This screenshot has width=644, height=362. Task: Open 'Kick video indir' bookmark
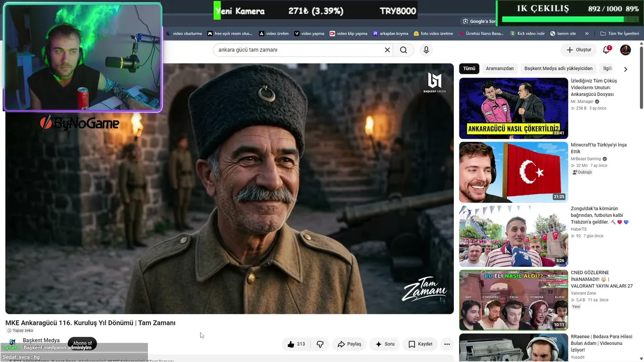[527, 34]
